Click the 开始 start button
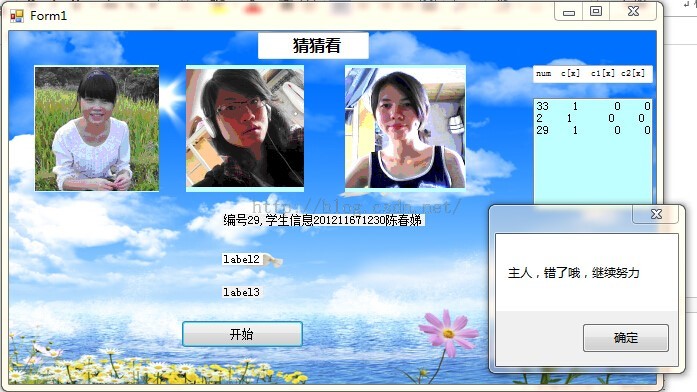 tap(242, 334)
